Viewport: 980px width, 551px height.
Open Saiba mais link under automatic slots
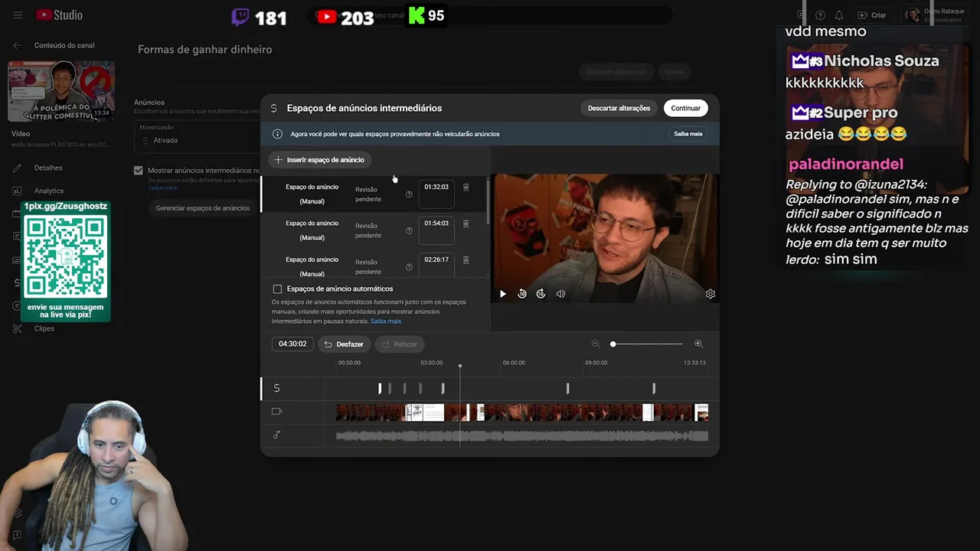point(386,321)
